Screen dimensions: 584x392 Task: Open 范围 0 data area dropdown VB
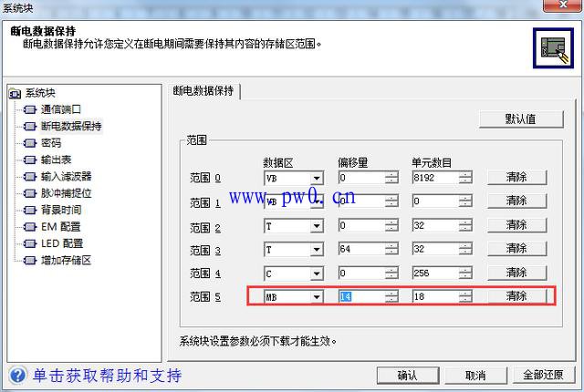click(317, 178)
